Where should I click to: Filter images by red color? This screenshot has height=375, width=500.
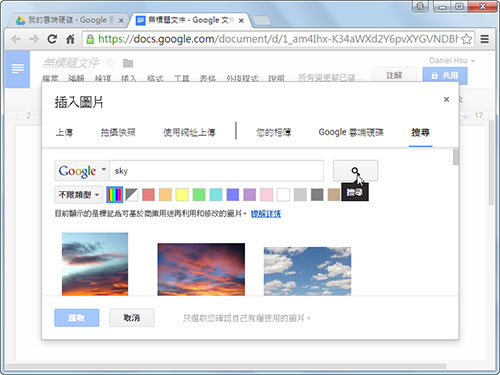click(x=148, y=195)
